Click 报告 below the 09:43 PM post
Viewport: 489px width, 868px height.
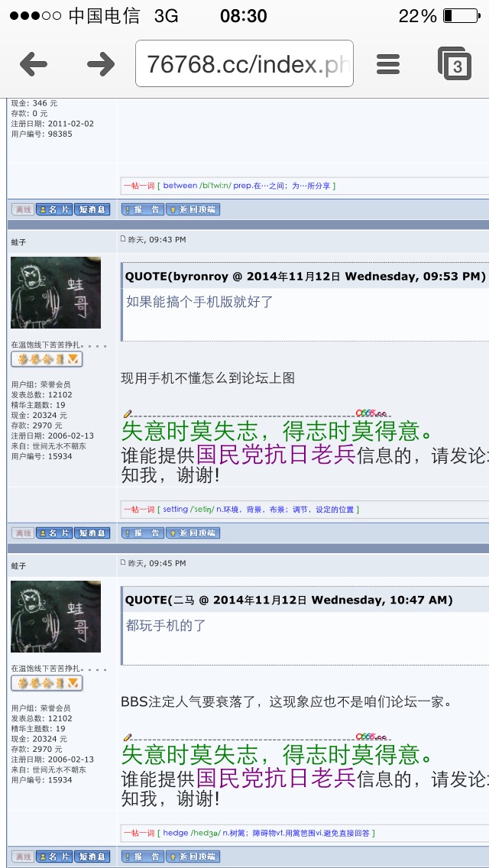coord(143,533)
